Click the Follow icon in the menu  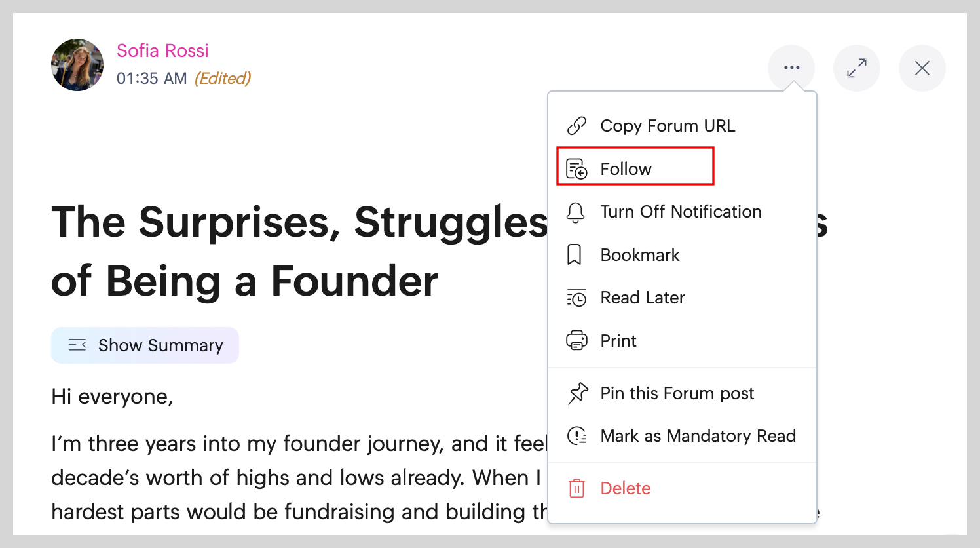pyautogui.click(x=576, y=169)
